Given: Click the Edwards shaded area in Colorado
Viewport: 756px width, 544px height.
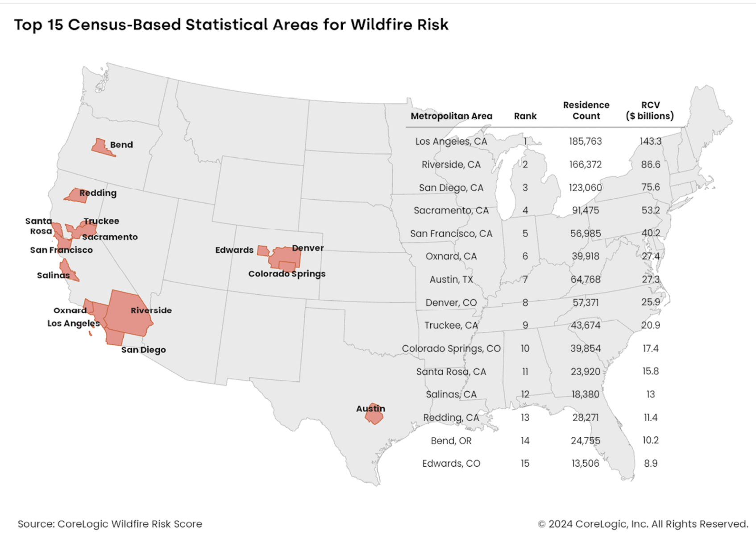Looking at the screenshot, I should [x=263, y=251].
